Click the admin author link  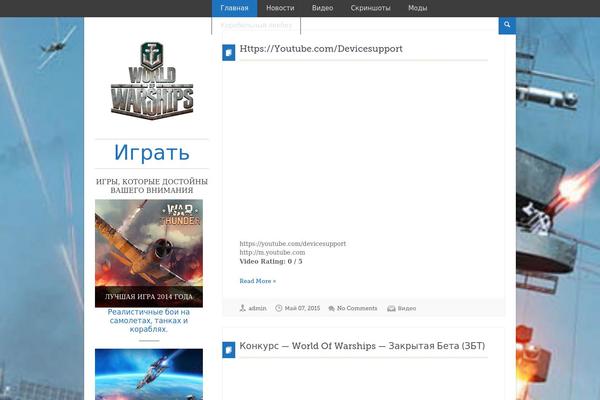pyautogui.click(x=257, y=308)
